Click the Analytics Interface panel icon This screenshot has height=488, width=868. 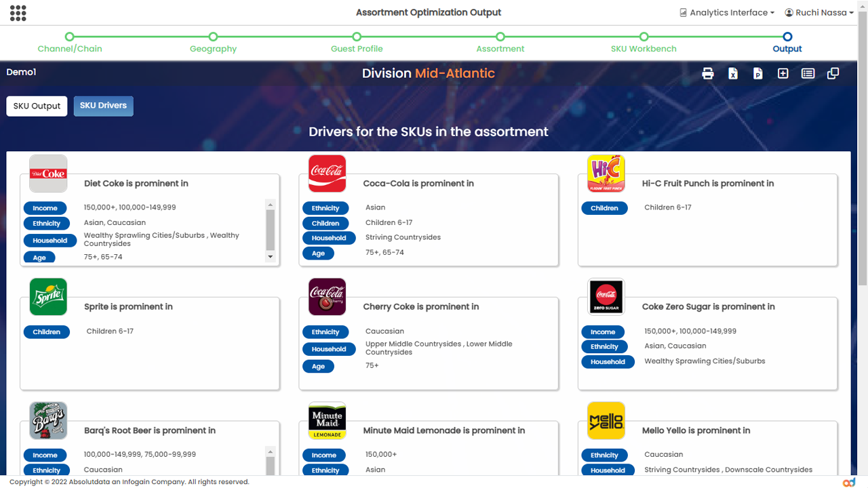pos(684,12)
